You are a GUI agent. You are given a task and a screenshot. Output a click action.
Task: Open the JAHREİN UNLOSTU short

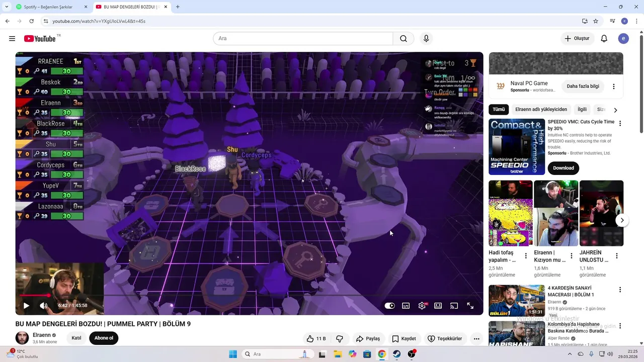pos(601,213)
